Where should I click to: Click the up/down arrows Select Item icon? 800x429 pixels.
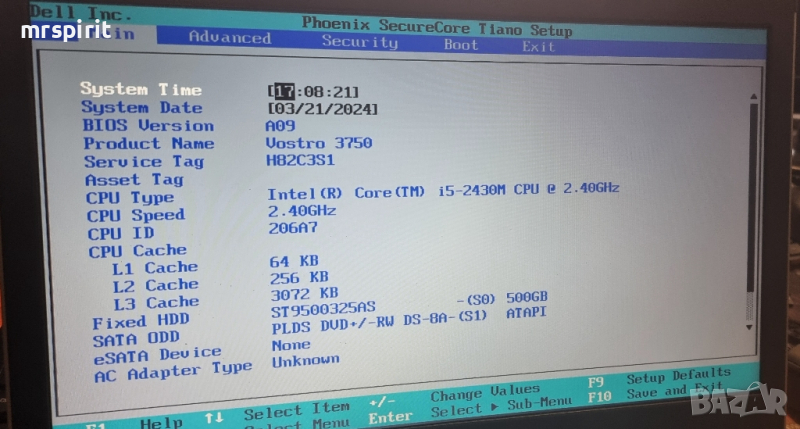tap(214, 416)
